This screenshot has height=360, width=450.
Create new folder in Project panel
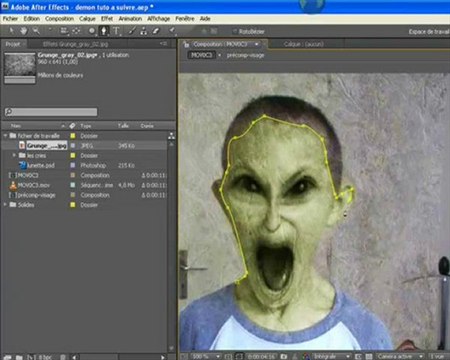coord(19,357)
